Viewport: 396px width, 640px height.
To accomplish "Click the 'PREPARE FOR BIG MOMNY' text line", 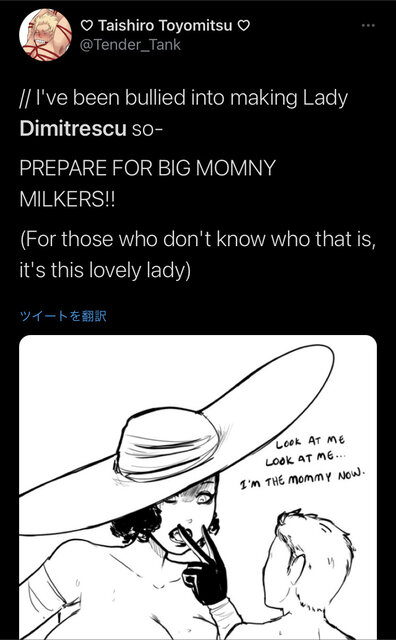I will (x=148, y=168).
